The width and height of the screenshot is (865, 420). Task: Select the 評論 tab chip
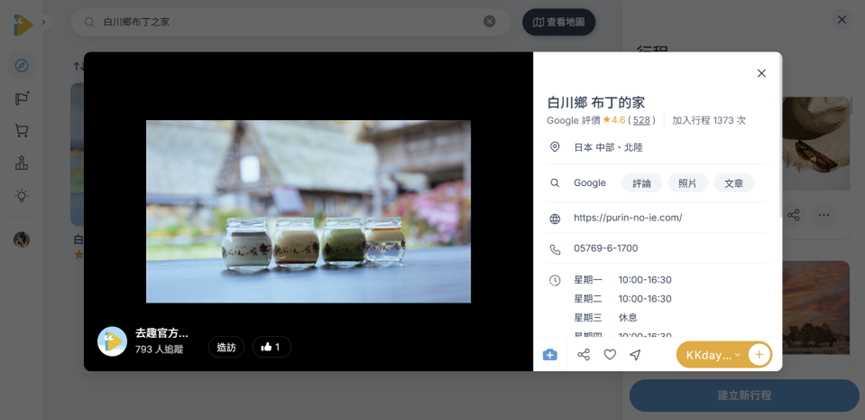coord(642,183)
